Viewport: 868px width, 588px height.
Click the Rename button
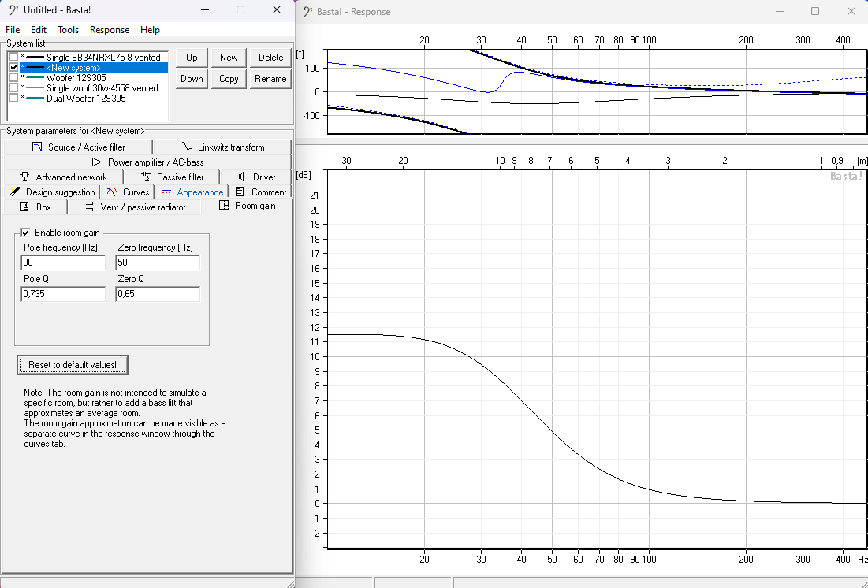(270, 79)
